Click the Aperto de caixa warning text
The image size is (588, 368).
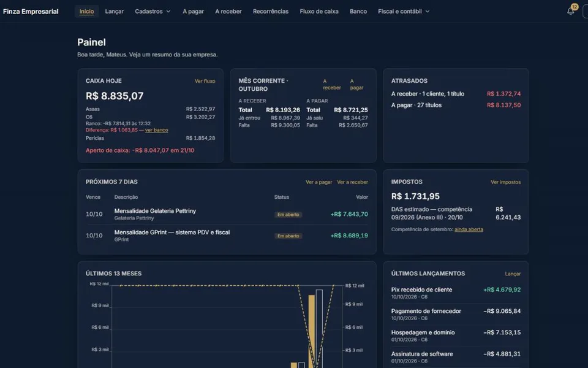[x=140, y=150]
